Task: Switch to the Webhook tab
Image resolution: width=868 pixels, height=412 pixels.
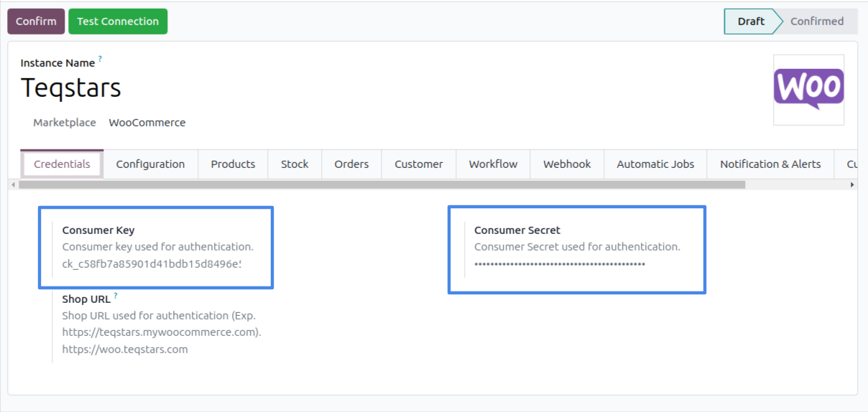Action: (x=567, y=164)
